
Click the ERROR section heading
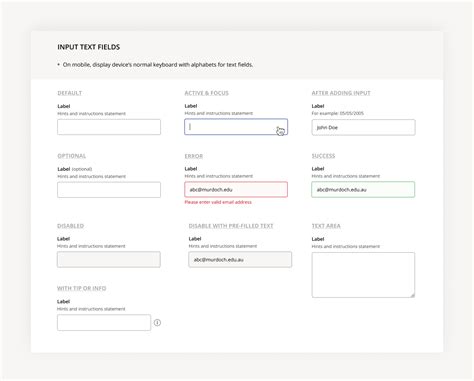click(x=194, y=156)
